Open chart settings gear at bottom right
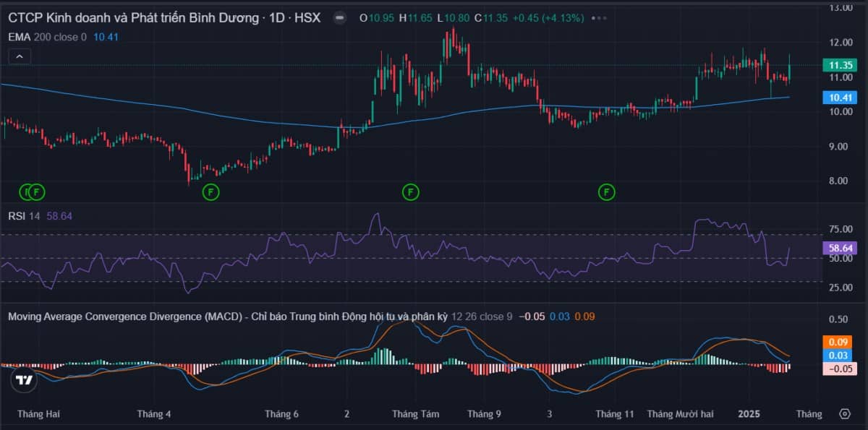This screenshot has width=868, height=430. pos(844,414)
